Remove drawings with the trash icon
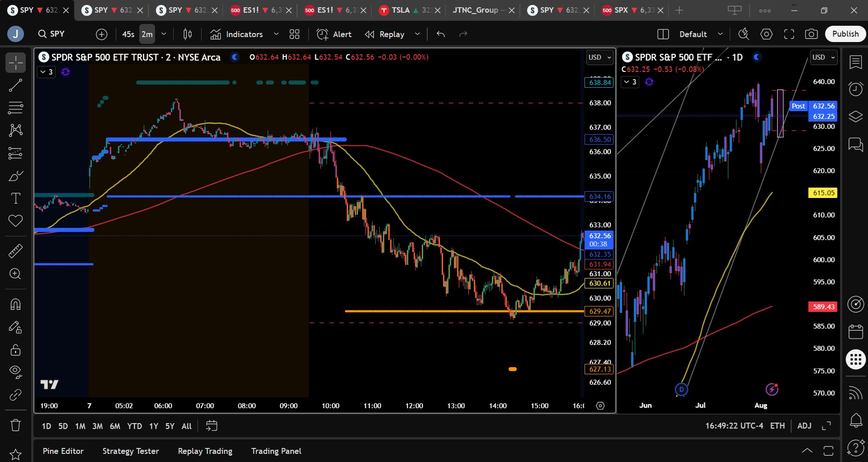This screenshot has height=462, width=868. tap(15, 425)
